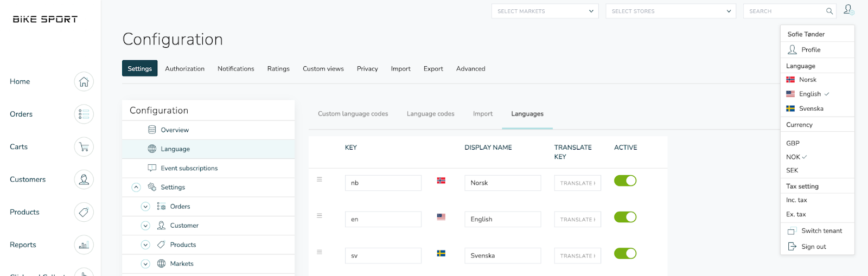
Task: Click the Settings tab button
Action: [x=140, y=68]
